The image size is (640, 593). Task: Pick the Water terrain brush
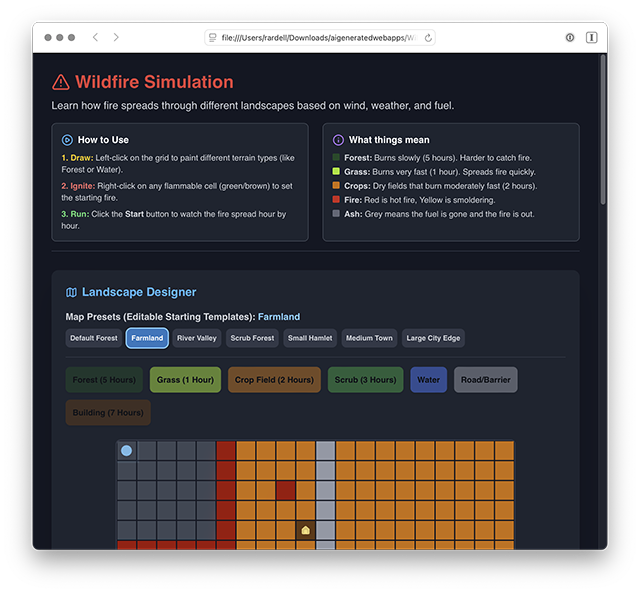pyautogui.click(x=428, y=380)
